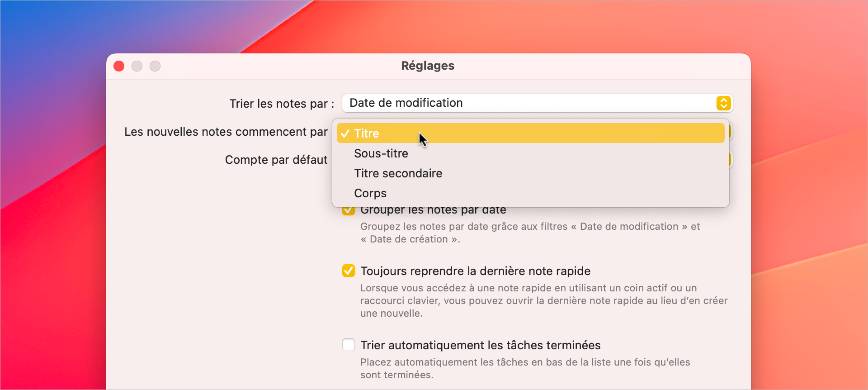Screen dimensions: 868x390
Task: Uncheck "Toujours reprendre la dernière note rapide"
Action: point(348,271)
